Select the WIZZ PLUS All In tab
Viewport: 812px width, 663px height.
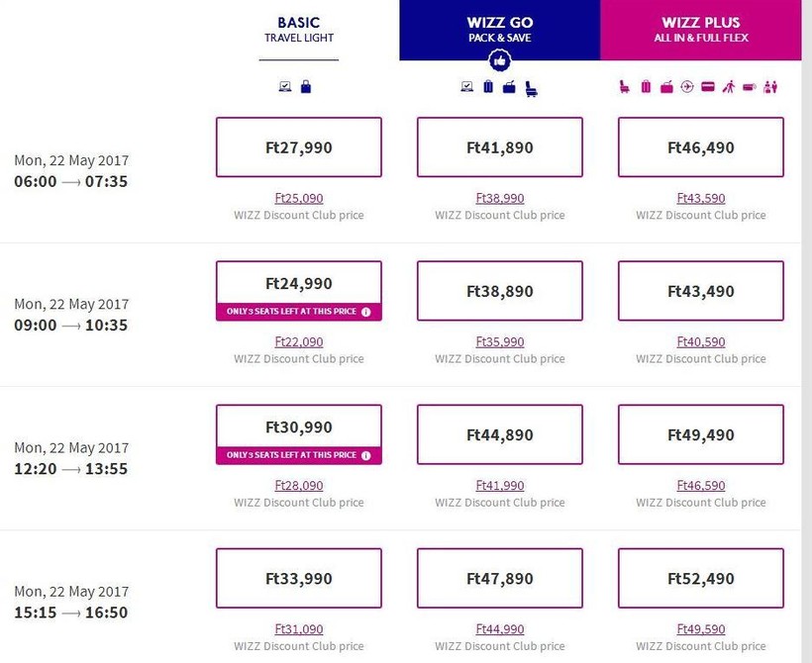point(700,30)
